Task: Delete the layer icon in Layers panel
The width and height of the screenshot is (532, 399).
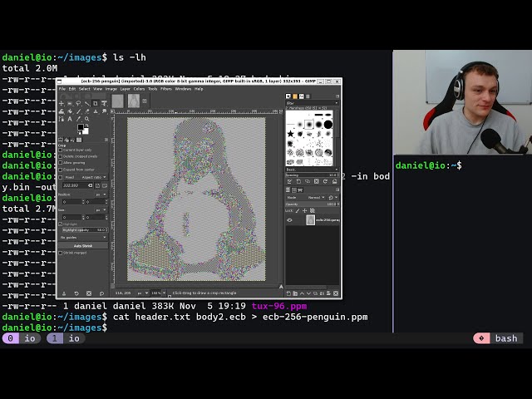Action: (x=336, y=293)
